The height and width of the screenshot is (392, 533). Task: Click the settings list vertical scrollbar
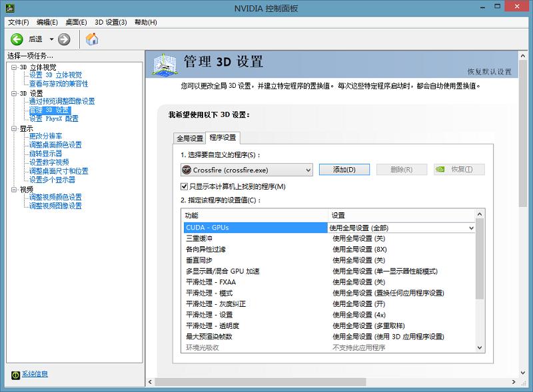pos(480,266)
